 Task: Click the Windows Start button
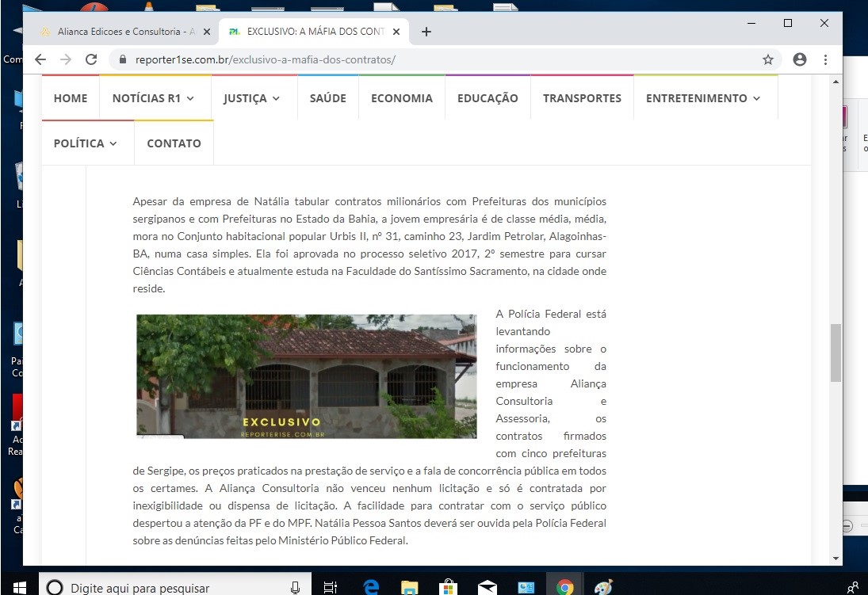click(19, 587)
